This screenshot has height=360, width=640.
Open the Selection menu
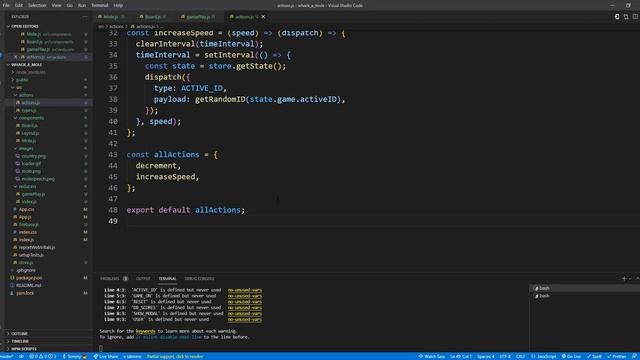(x=37, y=5)
